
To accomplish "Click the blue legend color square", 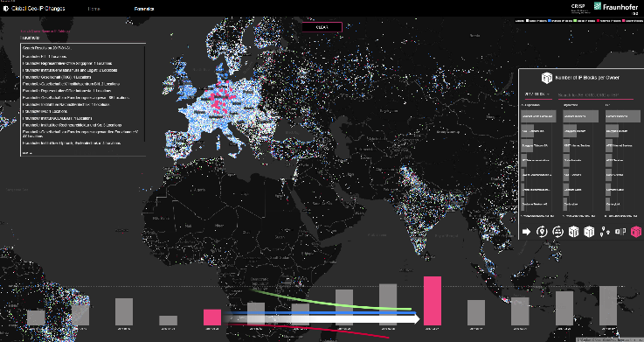I will click(x=550, y=20).
